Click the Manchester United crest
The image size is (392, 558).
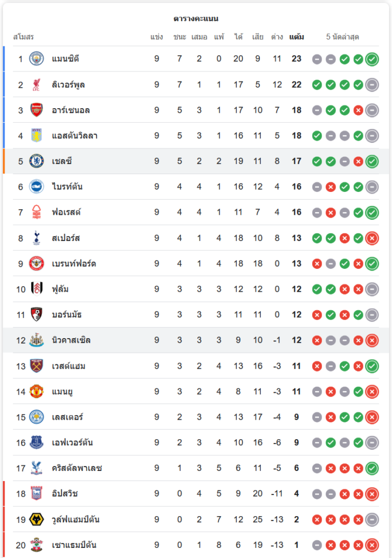pos(36,392)
